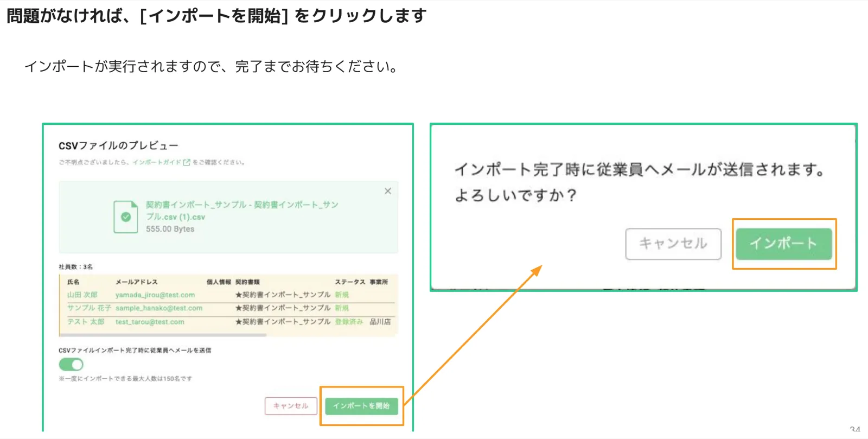Click the 555.00 Bytes file size
Screen dimensions: 868x439
[x=170, y=229]
